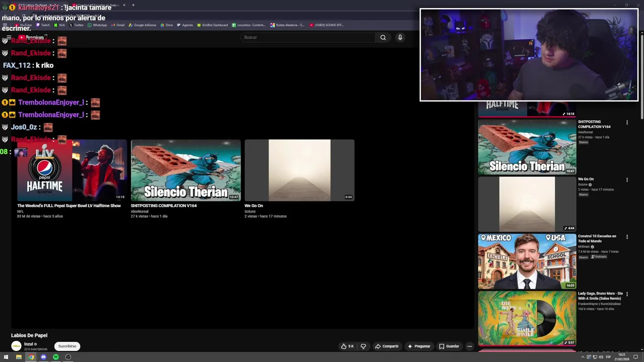Open the Inzul channel name link
Screen dimensions: 644x362
[x=29, y=344]
